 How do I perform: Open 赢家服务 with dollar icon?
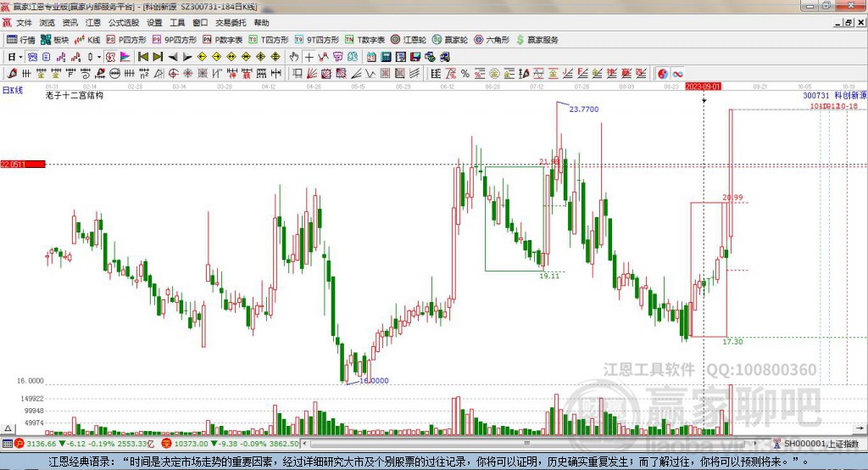pos(537,39)
